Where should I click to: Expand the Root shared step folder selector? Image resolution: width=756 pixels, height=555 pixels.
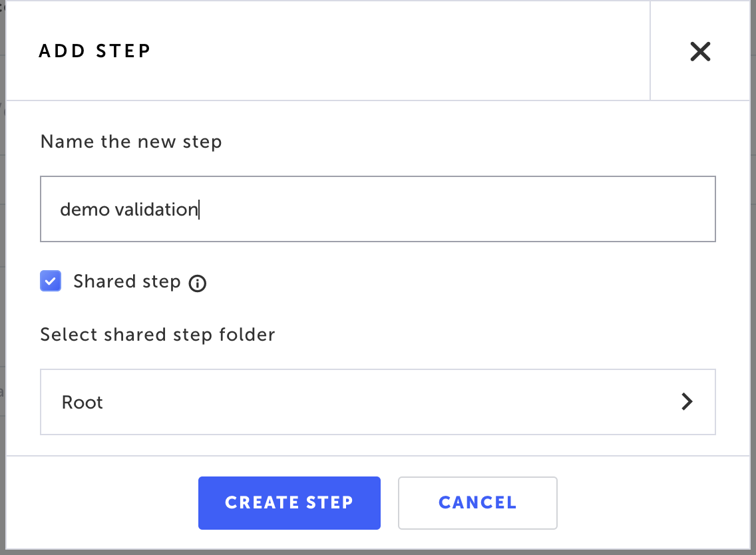pos(377,402)
